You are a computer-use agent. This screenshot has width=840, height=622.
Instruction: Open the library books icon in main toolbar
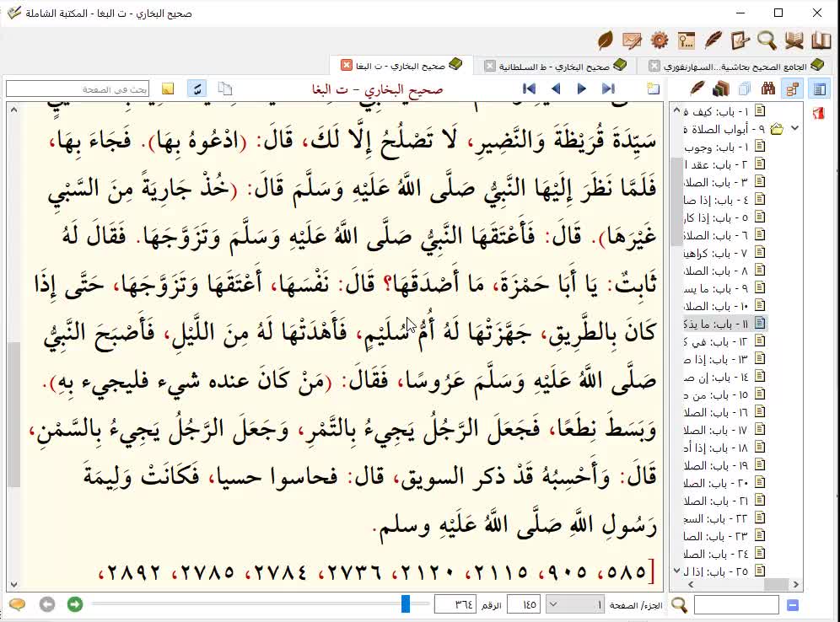click(x=821, y=40)
